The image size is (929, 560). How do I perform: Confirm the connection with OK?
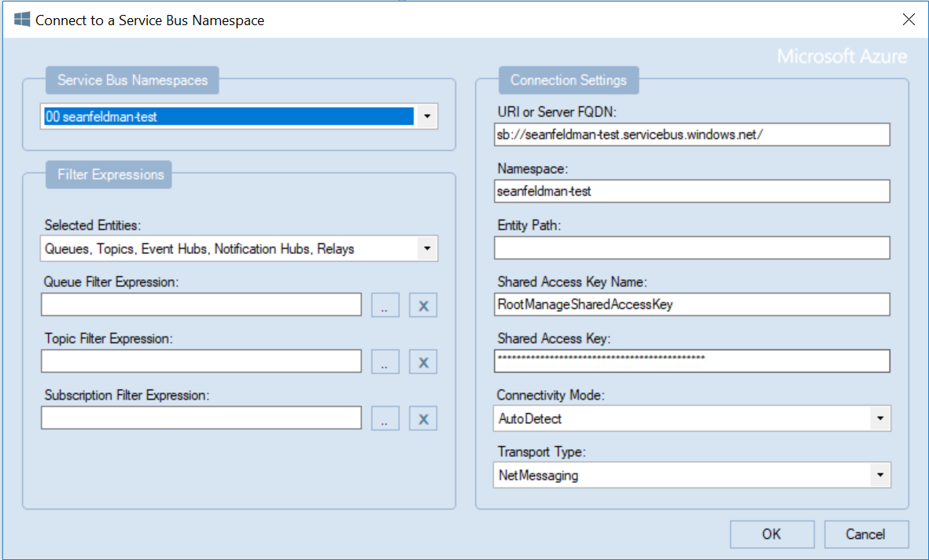(x=772, y=533)
